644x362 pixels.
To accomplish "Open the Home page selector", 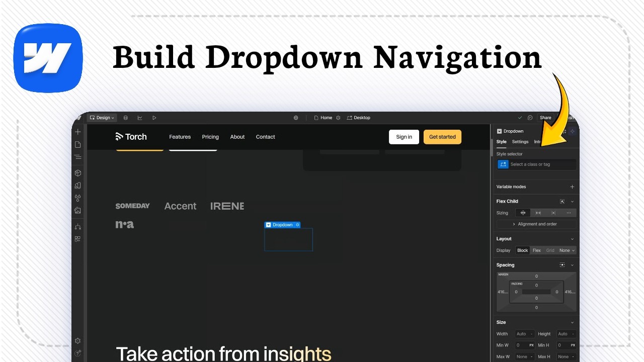I will 323,118.
